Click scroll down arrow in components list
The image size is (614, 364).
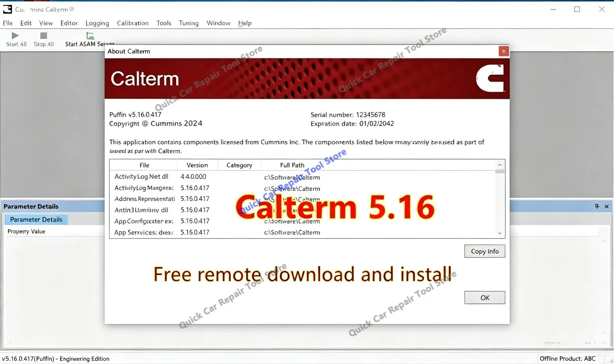[x=500, y=233]
